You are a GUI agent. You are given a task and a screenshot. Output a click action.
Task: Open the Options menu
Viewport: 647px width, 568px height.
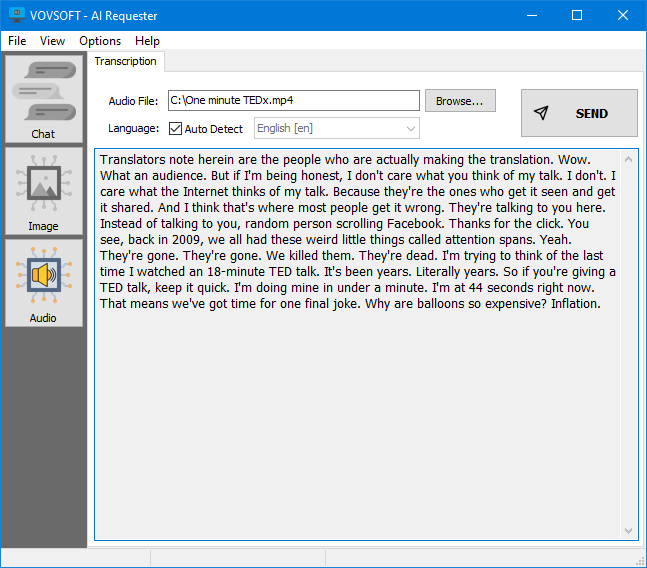point(100,41)
